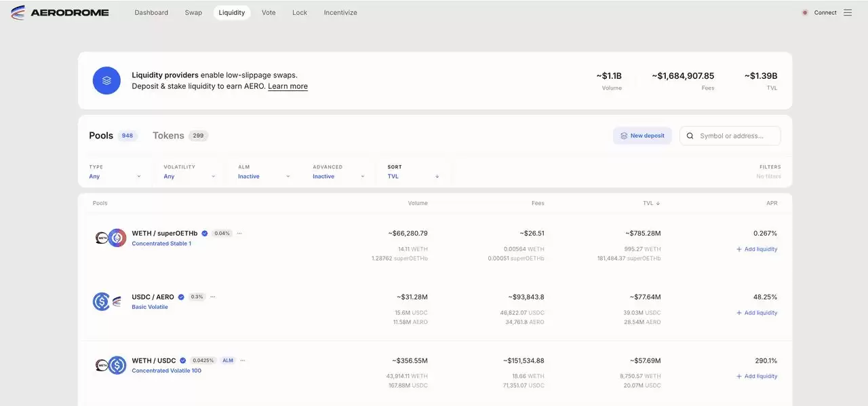
Task: Click the symbol or address search field
Action: tap(732, 135)
